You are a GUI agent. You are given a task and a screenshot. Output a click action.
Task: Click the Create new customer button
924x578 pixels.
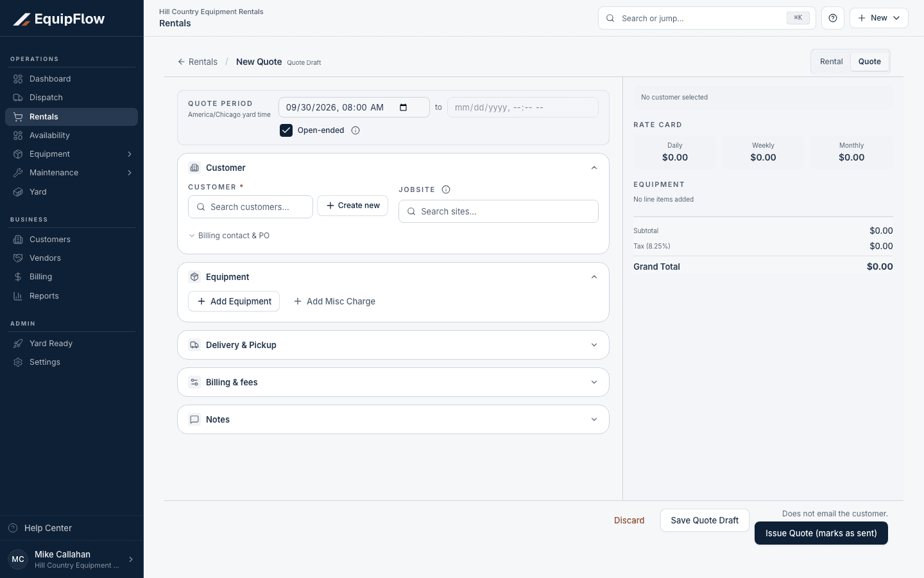352,206
